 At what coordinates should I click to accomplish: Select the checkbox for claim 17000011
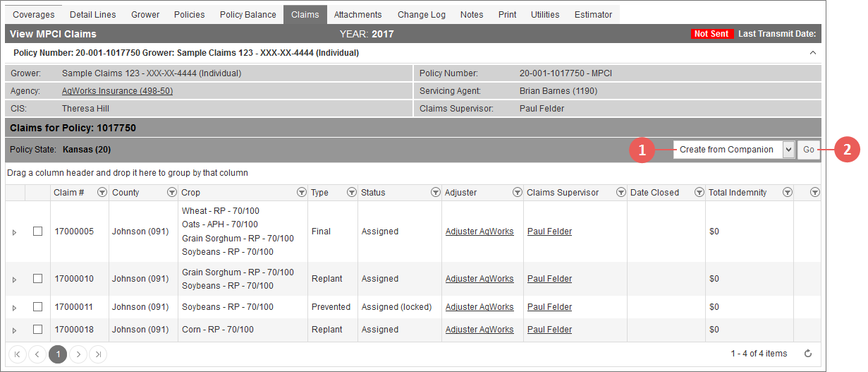pyautogui.click(x=38, y=307)
